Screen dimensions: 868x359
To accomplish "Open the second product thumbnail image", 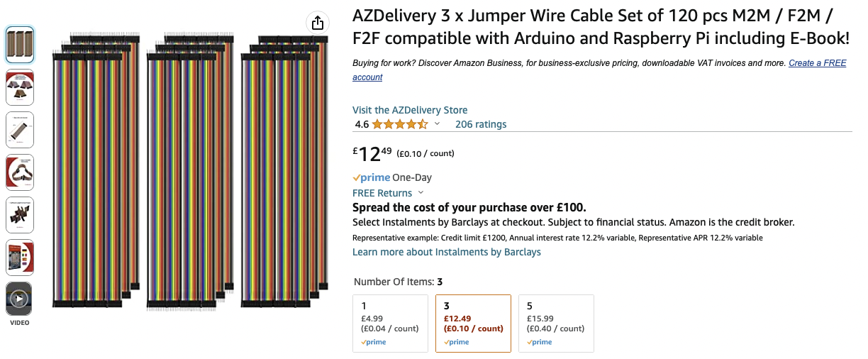I will [20, 87].
